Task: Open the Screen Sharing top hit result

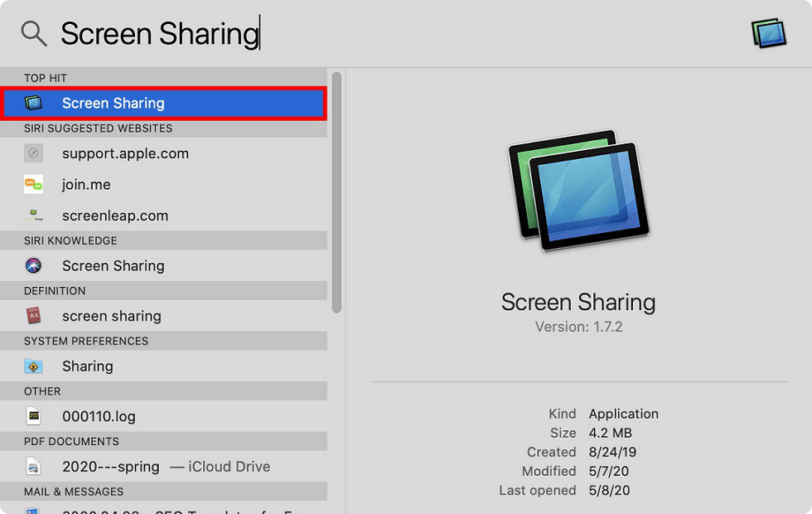Action: pyautogui.click(x=113, y=104)
